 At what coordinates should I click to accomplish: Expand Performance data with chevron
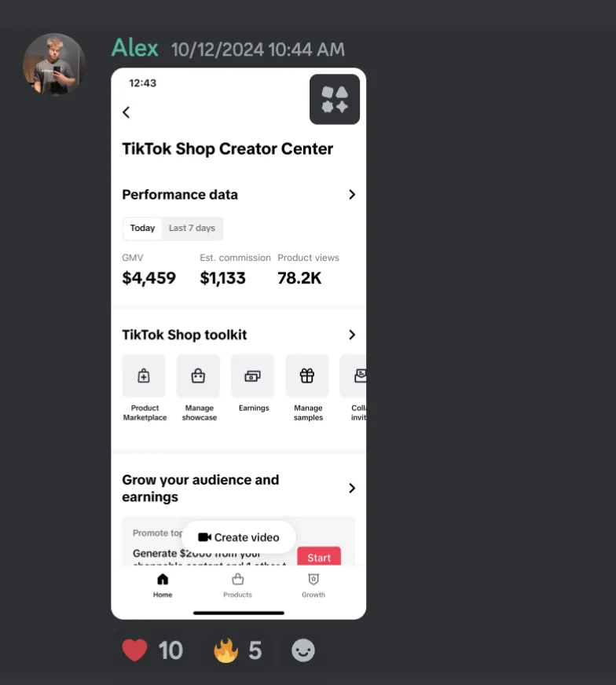352,194
